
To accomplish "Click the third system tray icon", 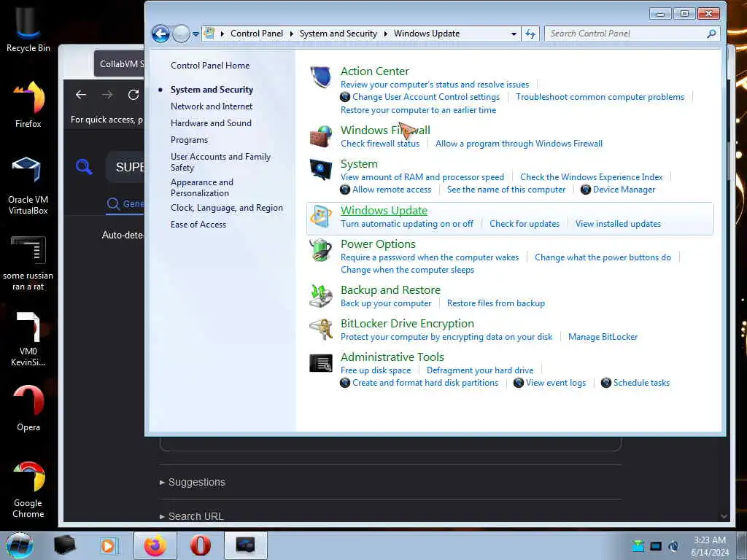I will (x=673, y=546).
